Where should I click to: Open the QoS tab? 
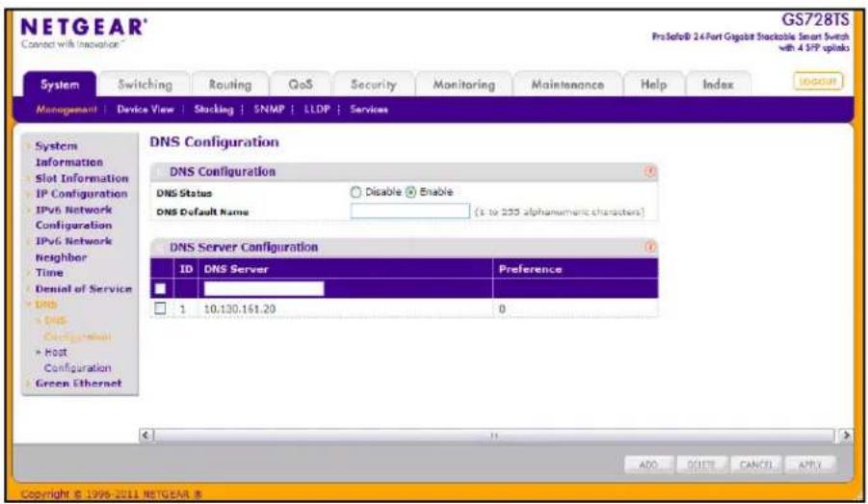coord(301,84)
